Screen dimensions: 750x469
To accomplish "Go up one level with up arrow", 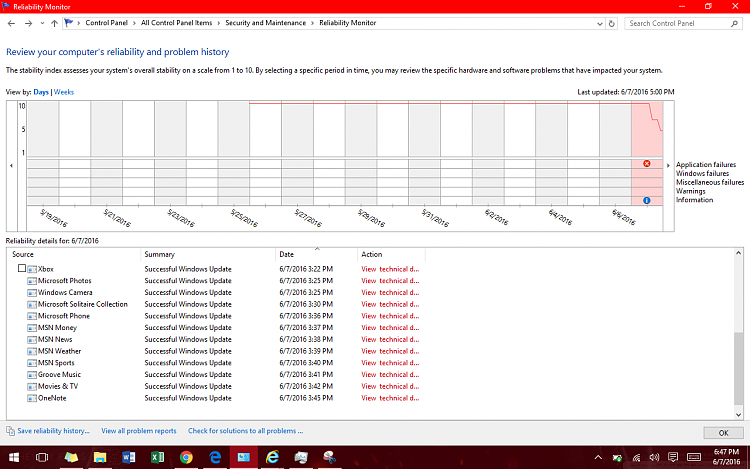I will click(54, 23).
